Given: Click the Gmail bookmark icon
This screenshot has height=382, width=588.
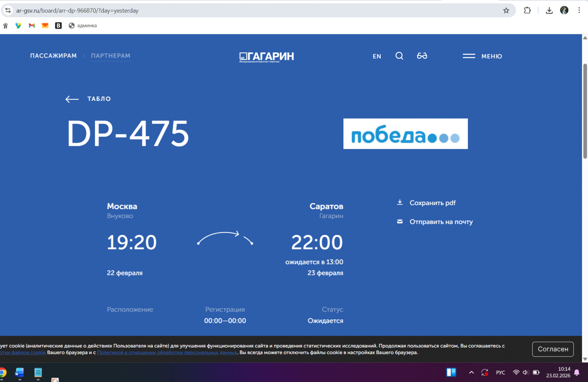Looking at the screenshot, I should pos(32,25).
